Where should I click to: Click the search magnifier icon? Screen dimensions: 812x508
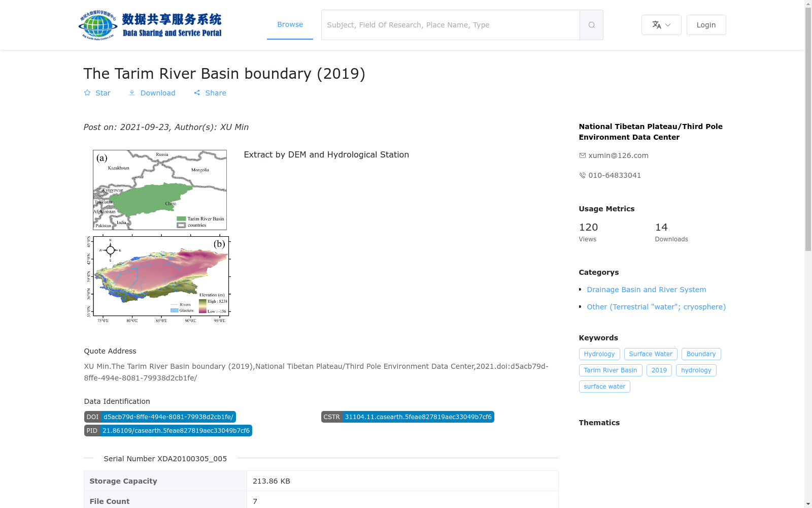pos(591,25)
